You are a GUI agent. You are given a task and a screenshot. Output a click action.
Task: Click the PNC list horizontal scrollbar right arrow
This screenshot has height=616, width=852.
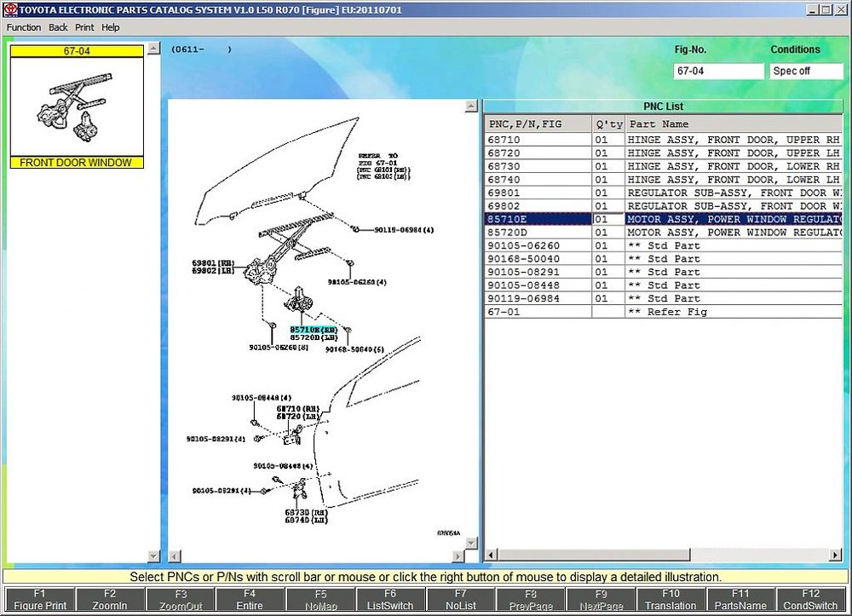[x=836, y=555]
